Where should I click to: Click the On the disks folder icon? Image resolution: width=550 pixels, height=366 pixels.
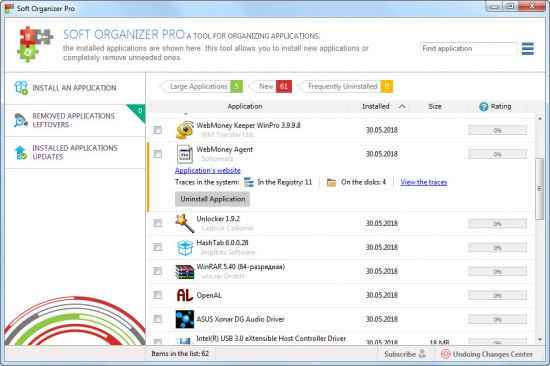click(331, 182)
